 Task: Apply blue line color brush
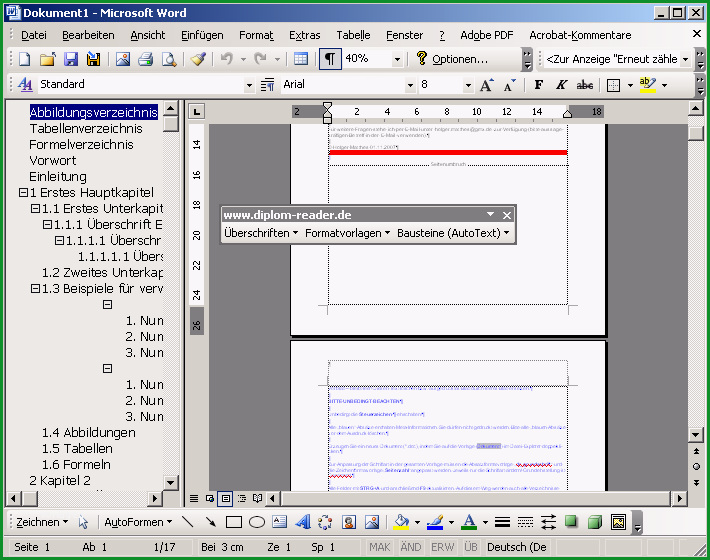tap(436, 522)
